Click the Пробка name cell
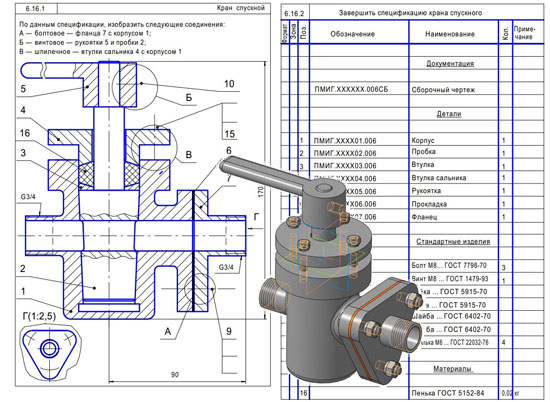 click(x=423, y=152)
